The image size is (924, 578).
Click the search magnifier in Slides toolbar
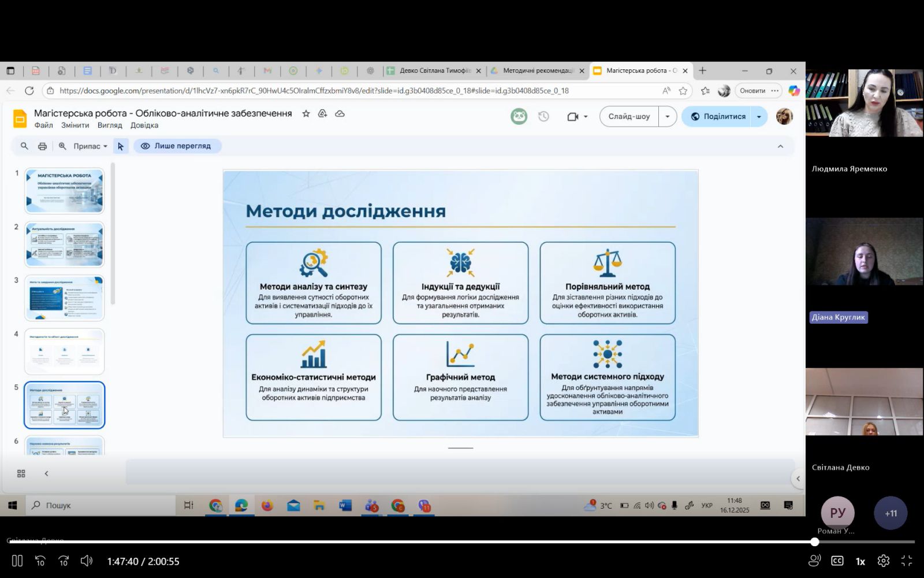[24, 146]
